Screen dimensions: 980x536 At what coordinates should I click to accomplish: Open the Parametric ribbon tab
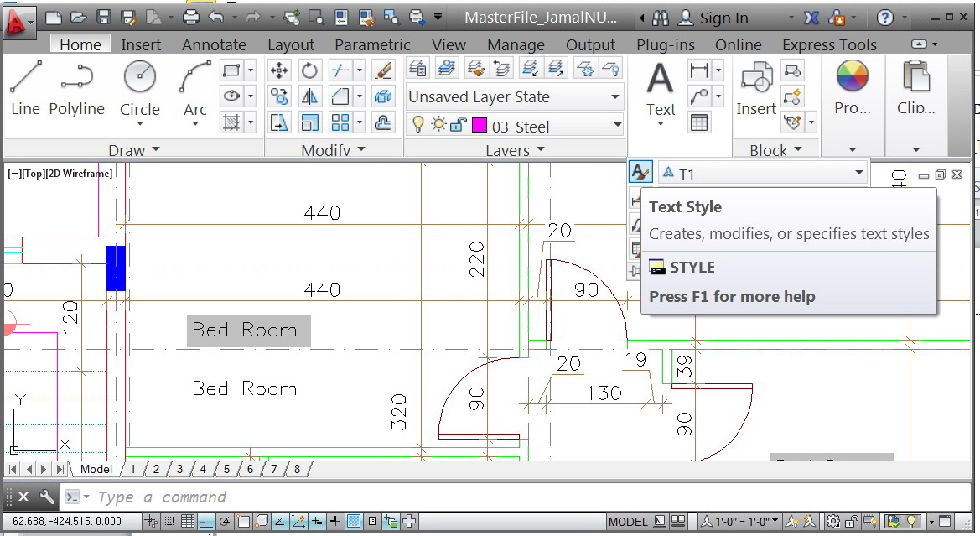coord(372,44)
